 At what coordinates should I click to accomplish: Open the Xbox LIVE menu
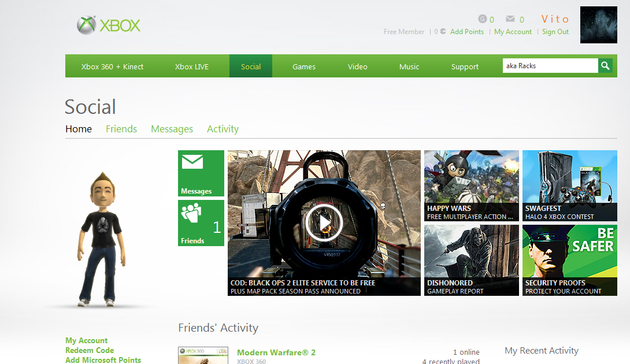pyautogui.click(x=192, y=66)
